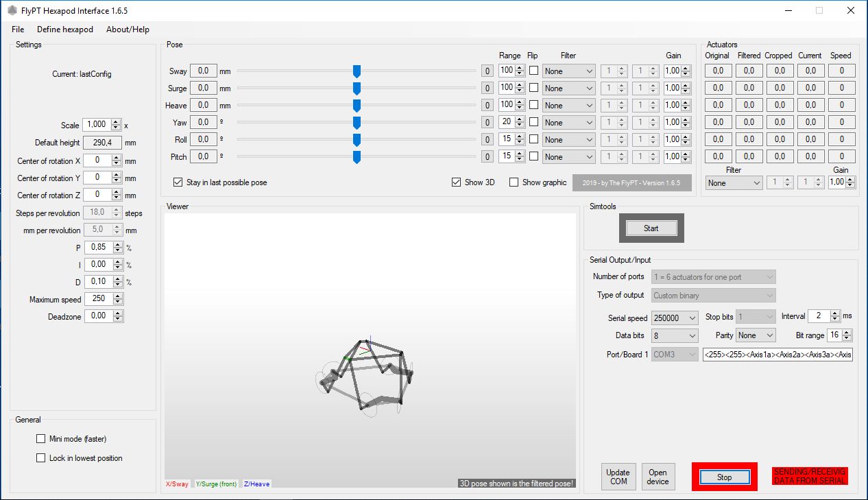The height and width of the screenshot is (500, 868).
Task: Open the File menu
Action: pos(18,29)
